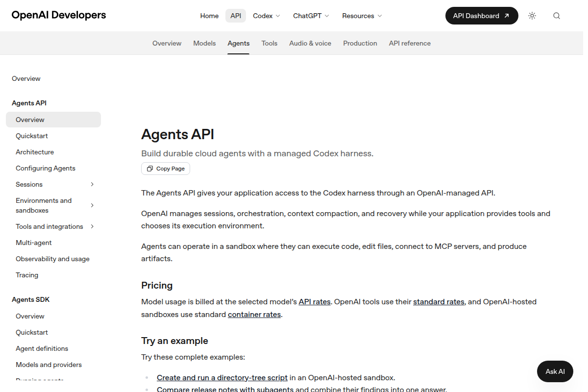Open Quickstart under Agents SDK
Image resolution: width=588 pixels, height=392 pixels.
(x=32, y=332)
